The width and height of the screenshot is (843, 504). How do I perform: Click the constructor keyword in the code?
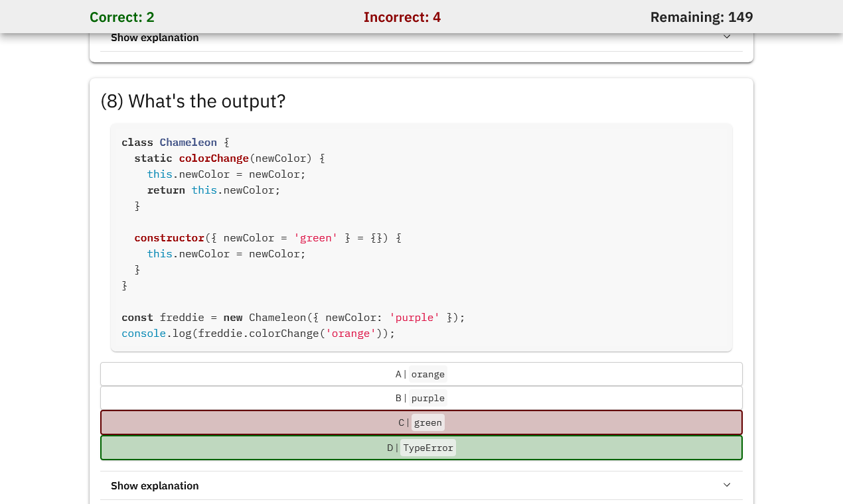pyautogui.click(x=169, y=237)
